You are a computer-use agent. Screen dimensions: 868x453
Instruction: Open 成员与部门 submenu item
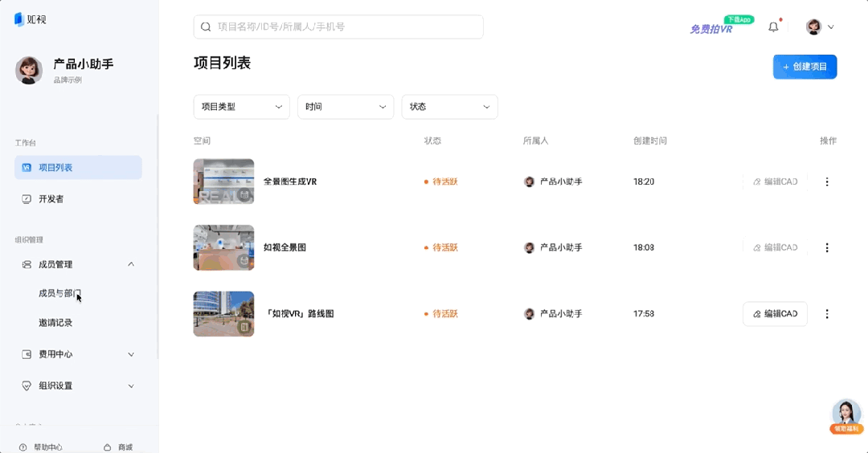(59, 293)
